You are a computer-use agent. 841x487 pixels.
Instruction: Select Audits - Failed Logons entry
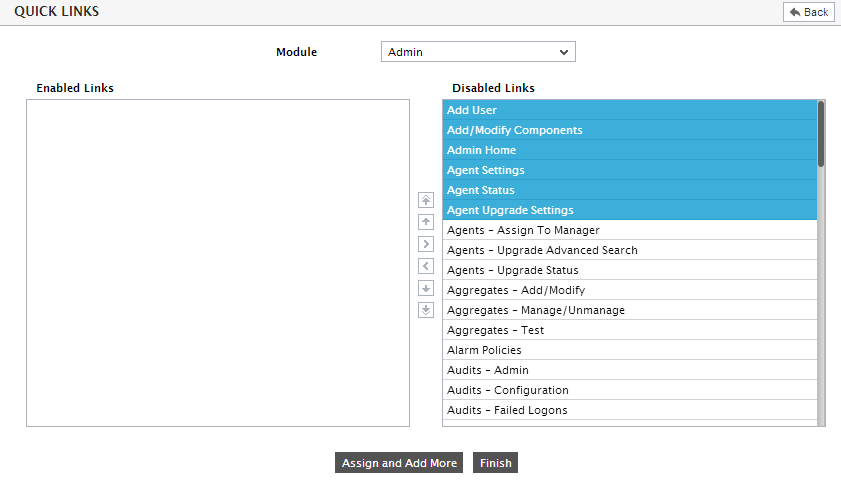[630, 410]
